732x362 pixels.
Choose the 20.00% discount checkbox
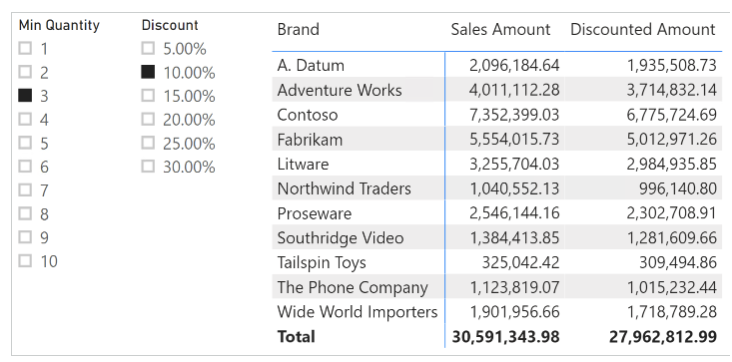coord(148,119)
